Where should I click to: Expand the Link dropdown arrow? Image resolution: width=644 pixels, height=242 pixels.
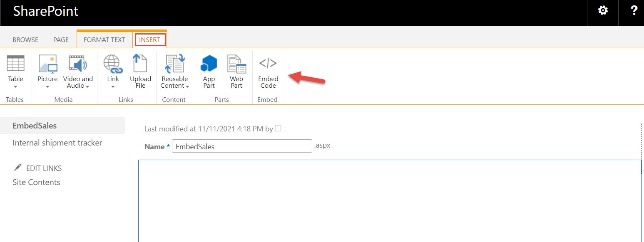113,87
